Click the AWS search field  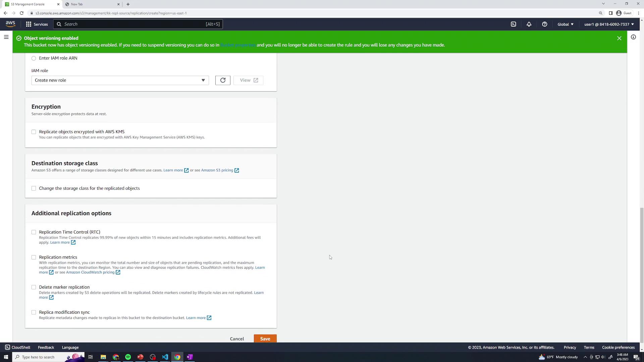click(138, 24)
